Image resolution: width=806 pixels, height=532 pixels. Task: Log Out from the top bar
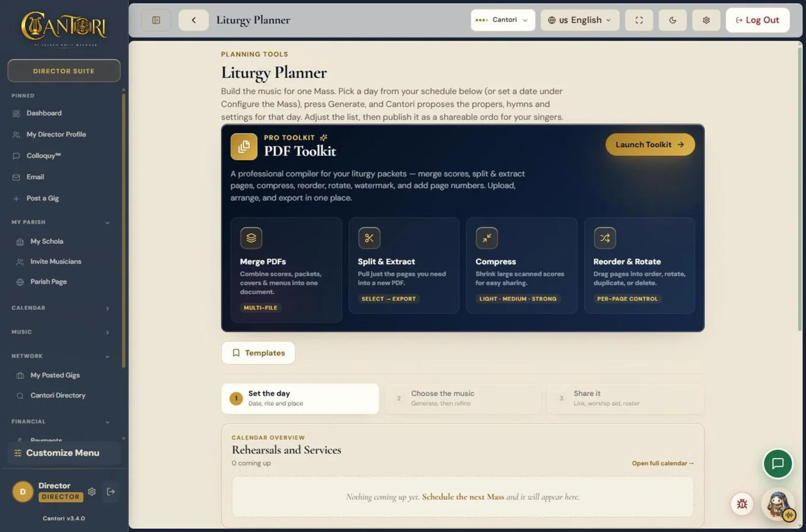(x=758, y=20)
